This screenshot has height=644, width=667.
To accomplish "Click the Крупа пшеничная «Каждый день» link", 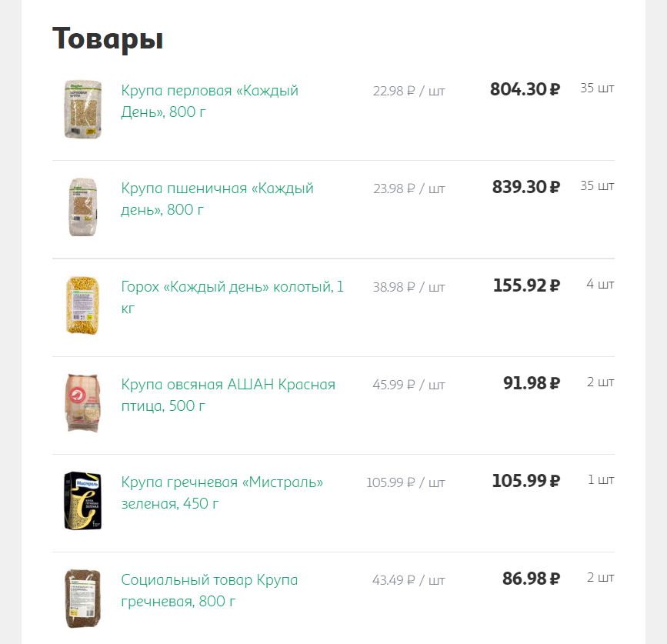I will click(217, 199).
